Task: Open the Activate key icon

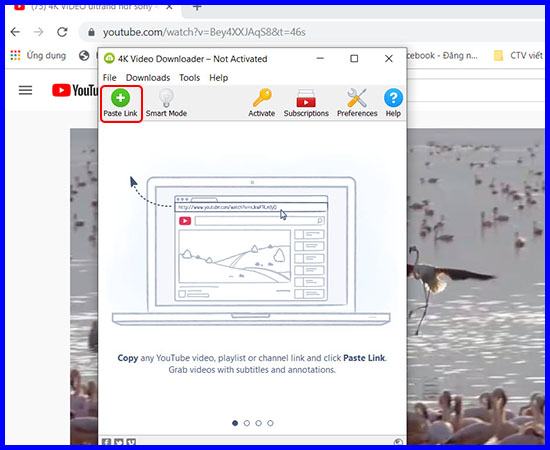Action: (x=262, y=98)
